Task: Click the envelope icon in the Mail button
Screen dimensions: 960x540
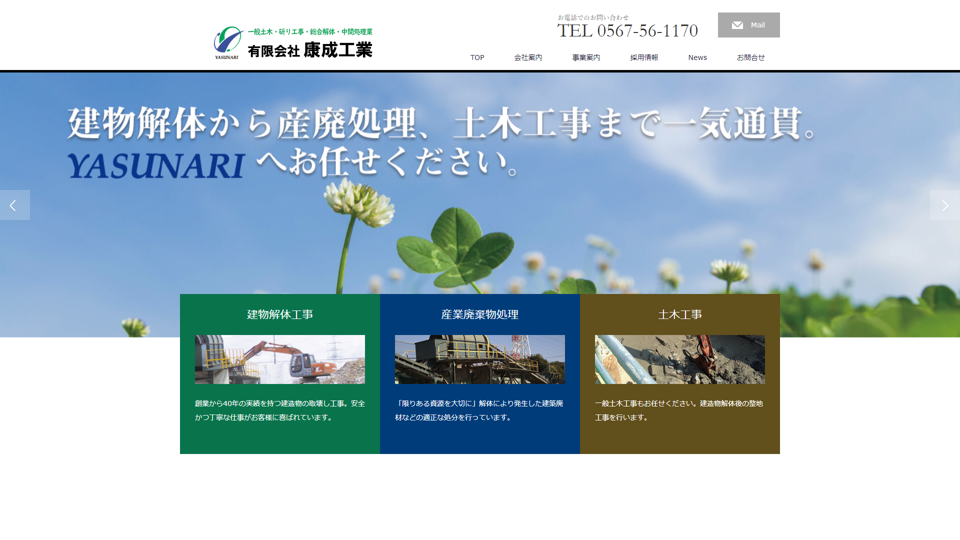Action: [x=737, y=25]
